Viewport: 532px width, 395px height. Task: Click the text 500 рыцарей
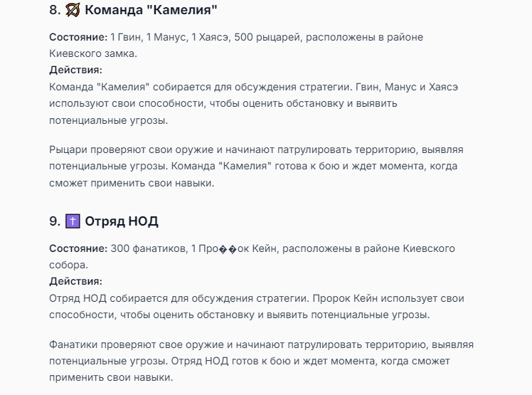267,37
